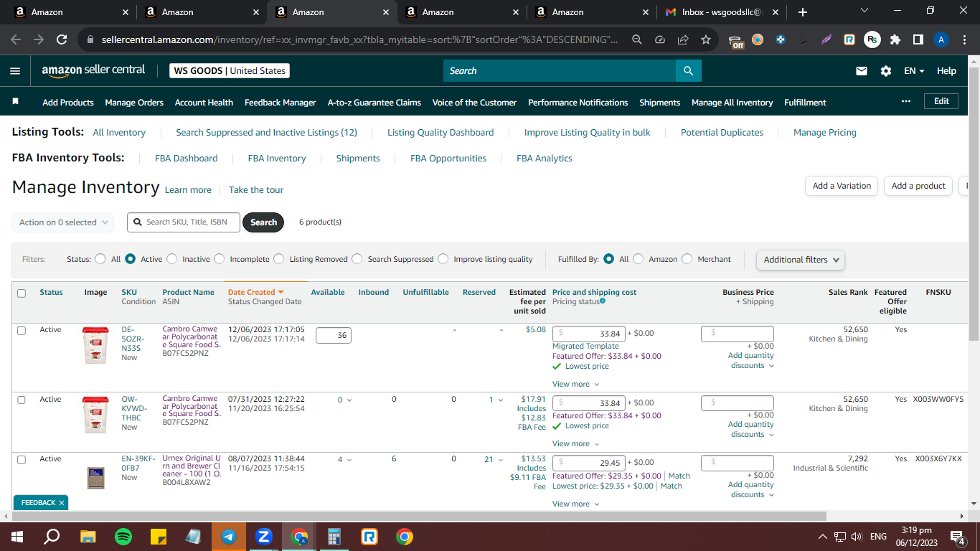The height and width of the screenshot is (551, 980).
Task: Select the Improve listing quality radio button
Action: [x=443, y=259]
